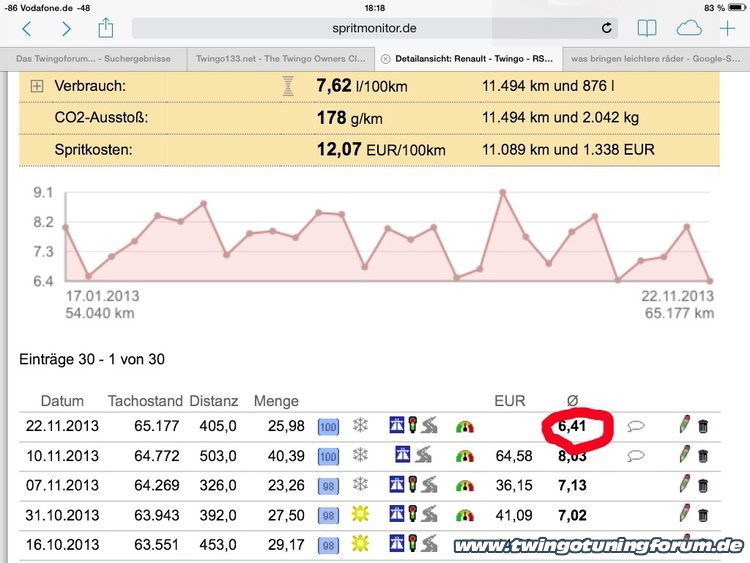Edit the 10.11.2013 entry with pencil
The image size is (750, 563).
click(x=684, y=454)
